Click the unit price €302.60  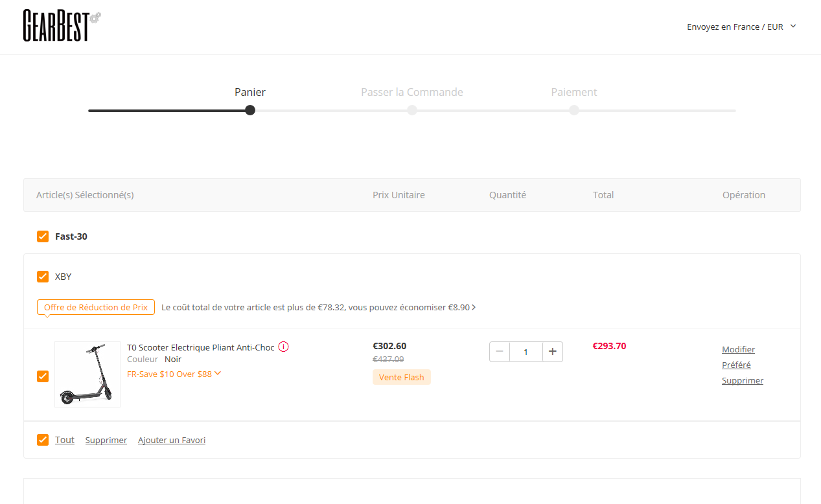[x=389, y=346]
